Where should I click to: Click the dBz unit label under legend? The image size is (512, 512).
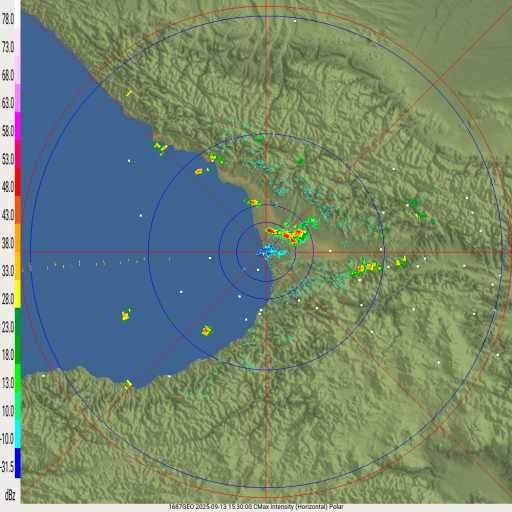pos(10,495)
